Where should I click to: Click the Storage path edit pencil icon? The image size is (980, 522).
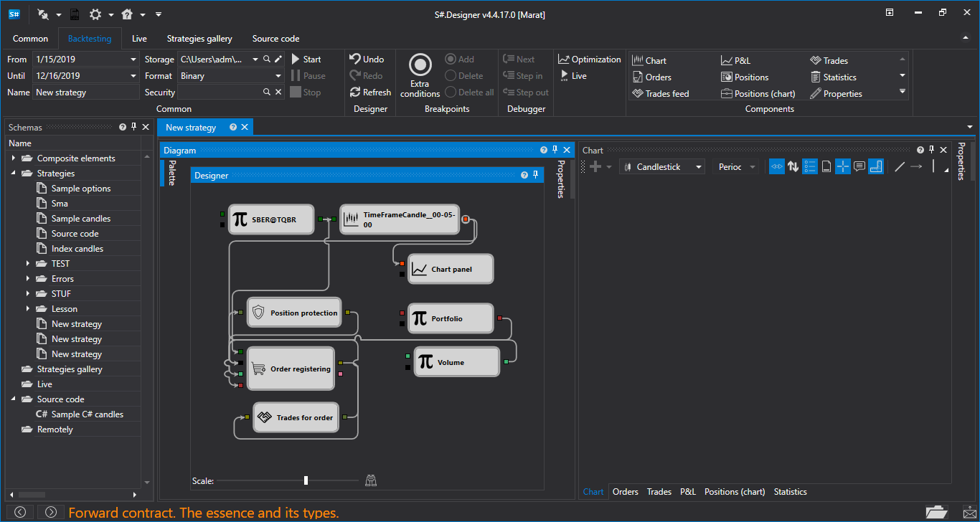(278, 60)
